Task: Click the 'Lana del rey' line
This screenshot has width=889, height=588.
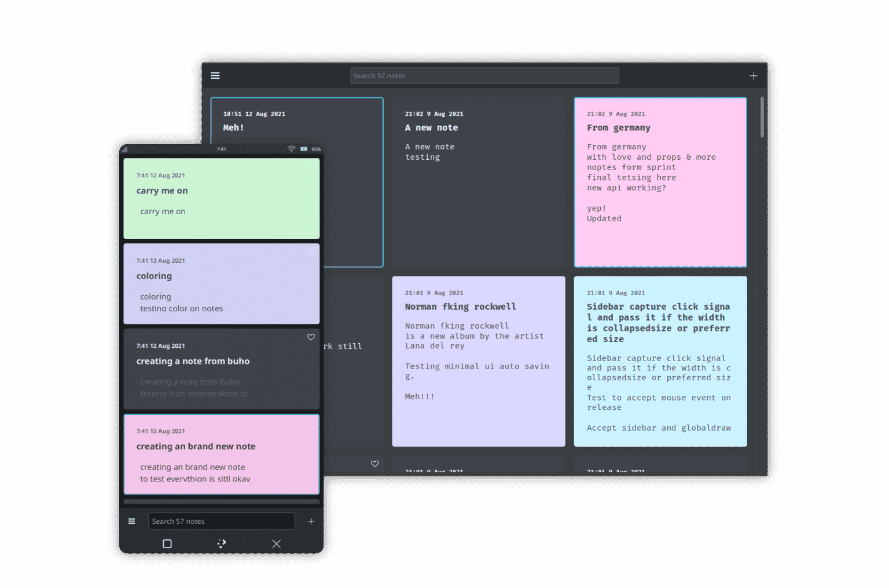Action: pyautogui.click(x=435, y=346)
